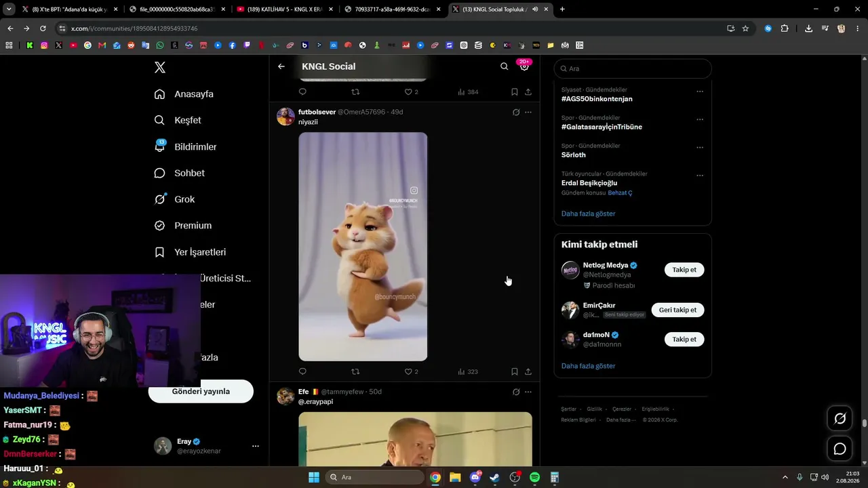The width and height of the screenshot is (868, 488).
Task: Switch to the KATLİHAV 5 YouTube tab
Action: (x=285, y=9)
